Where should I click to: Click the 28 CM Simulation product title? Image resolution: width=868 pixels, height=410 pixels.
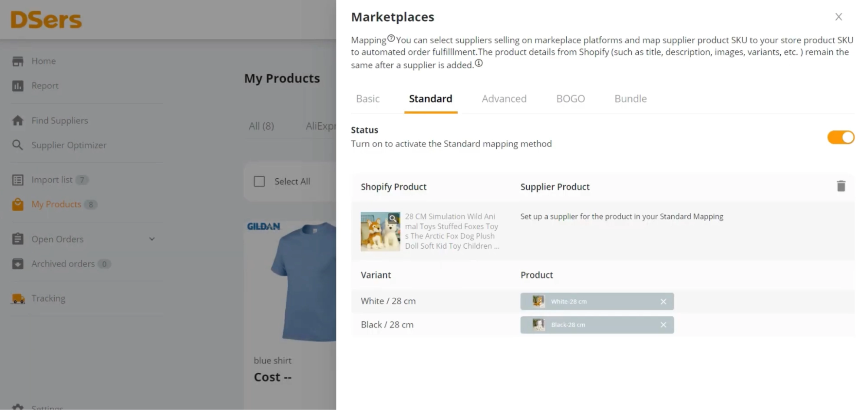coord(452,231)
